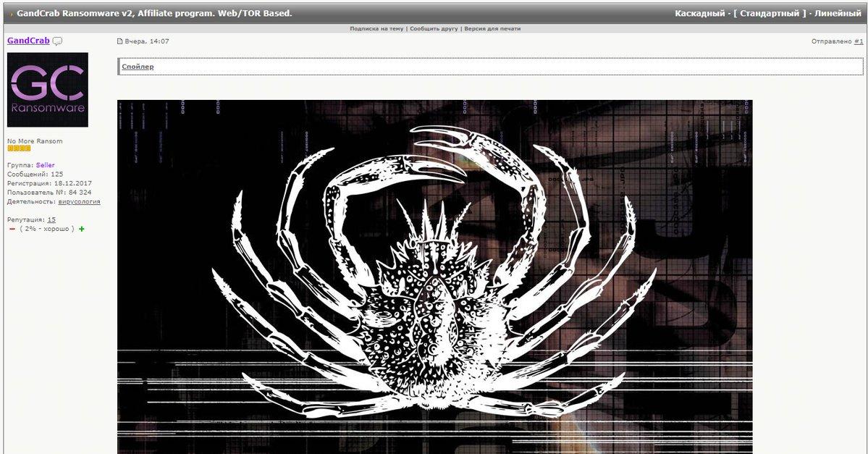The height and width of the screenshot is (454, 868).
Task: Click the post document icon beside Вчера, 14:07
Action: [x=119, y=41]
